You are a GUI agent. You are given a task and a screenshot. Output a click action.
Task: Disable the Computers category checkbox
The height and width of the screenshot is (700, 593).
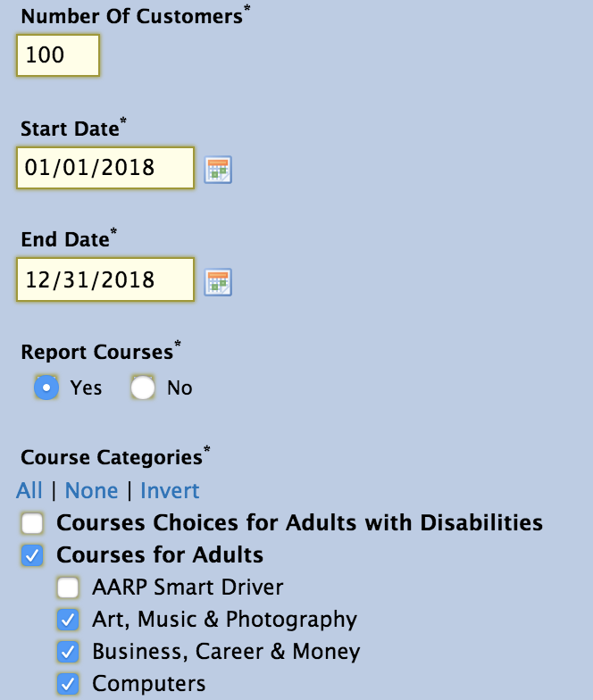point(68,684)
